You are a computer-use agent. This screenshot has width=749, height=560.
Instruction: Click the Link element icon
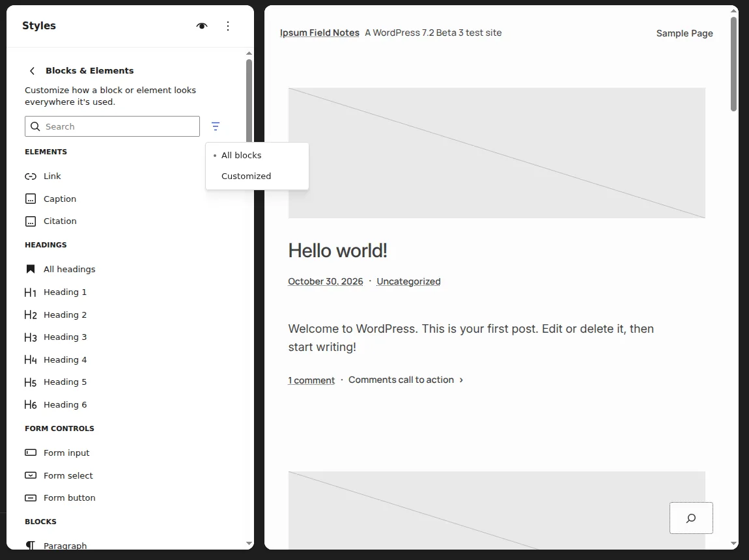pyautogui.click(x=31, y=176)
